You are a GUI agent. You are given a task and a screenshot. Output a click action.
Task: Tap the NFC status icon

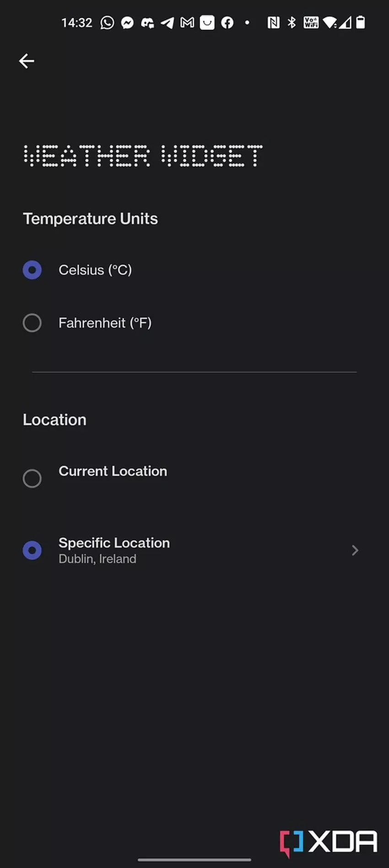pos(273,22)
